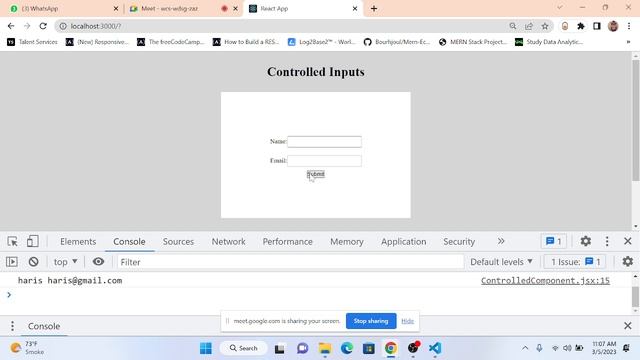
Task: Switch to the Elements tab
Action: coord(78,242)
